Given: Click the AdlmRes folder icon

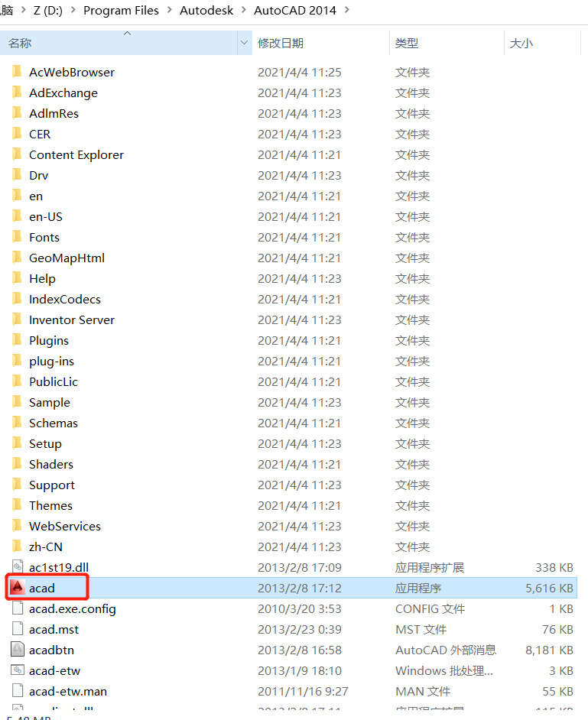Looking at the screenshot, I should [17, 112].
